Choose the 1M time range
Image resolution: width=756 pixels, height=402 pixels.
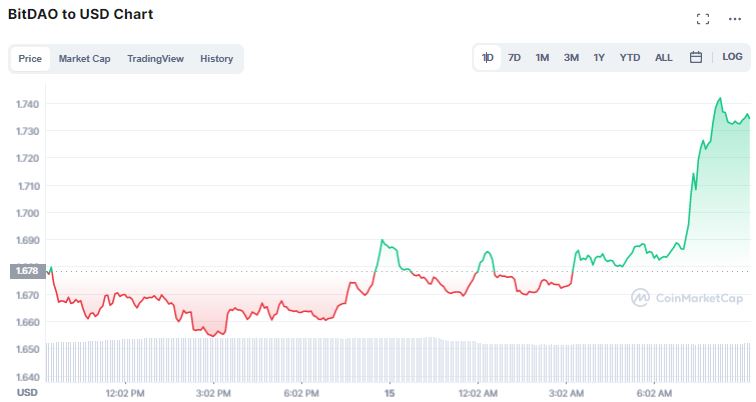point(542,58)
